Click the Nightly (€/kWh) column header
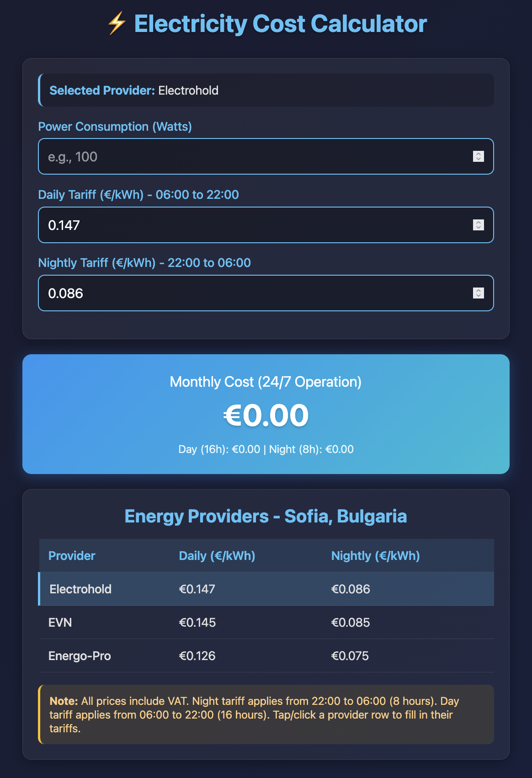Viewport: 532px width, 778px height. [x=375, y=556]
